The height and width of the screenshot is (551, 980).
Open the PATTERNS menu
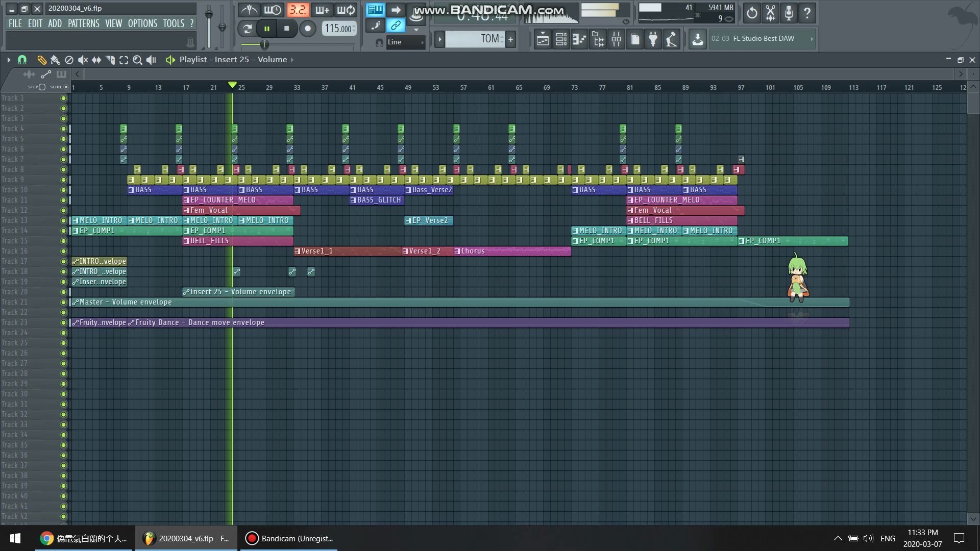pyautogui.click(x=84, y=23)
